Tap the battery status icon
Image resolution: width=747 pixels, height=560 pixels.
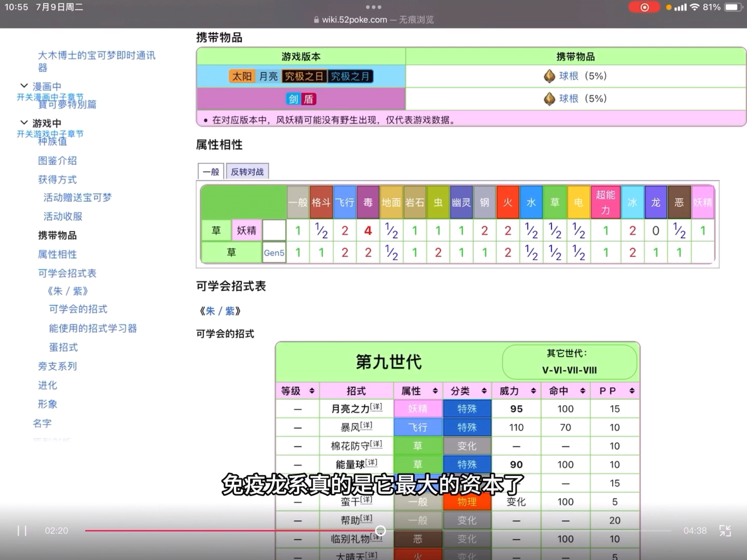(733, 7)
